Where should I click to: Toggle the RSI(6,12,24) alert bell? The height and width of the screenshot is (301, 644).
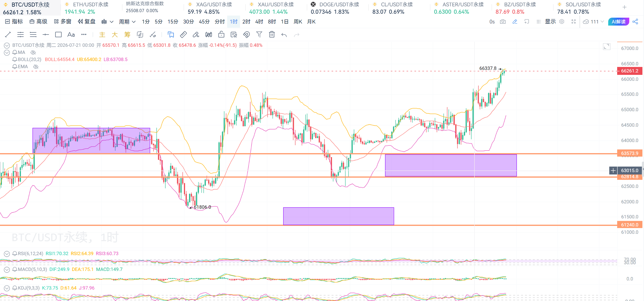(x=15, y=254)
